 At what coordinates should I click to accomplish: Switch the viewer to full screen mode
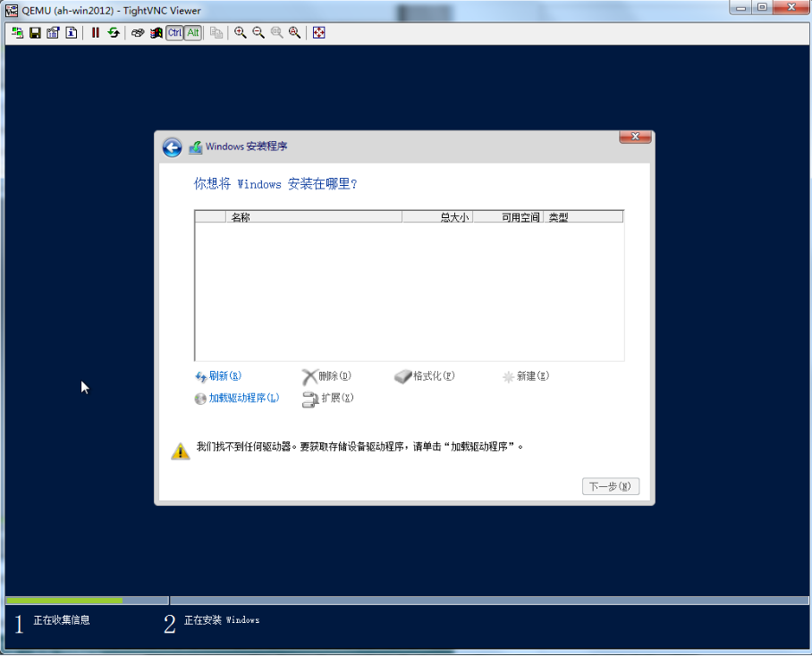pyautogui.click(x=319, y=33)
